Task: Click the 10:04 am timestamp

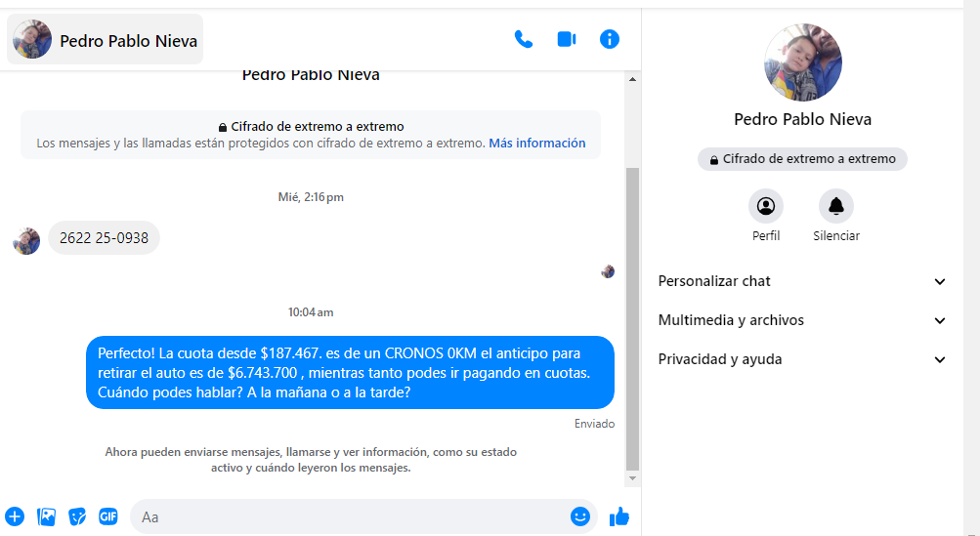Action: [311, 311]
